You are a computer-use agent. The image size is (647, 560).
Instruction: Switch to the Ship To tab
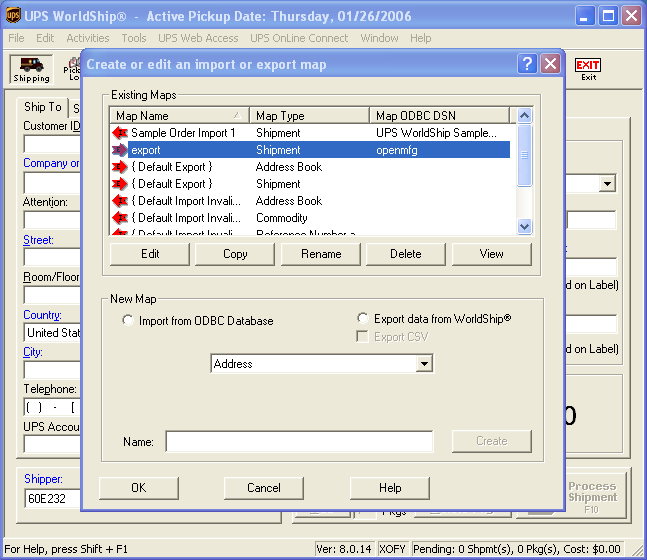(x=43, y=107)
